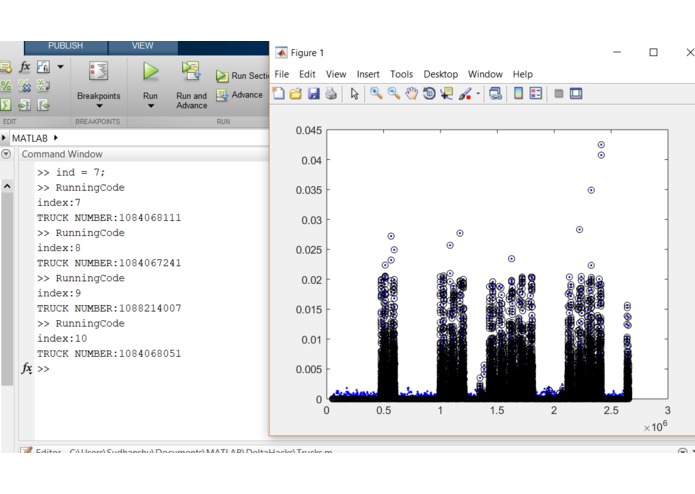Click the ind = 7; command line
695x494 pixels.
tap(71, 172)
